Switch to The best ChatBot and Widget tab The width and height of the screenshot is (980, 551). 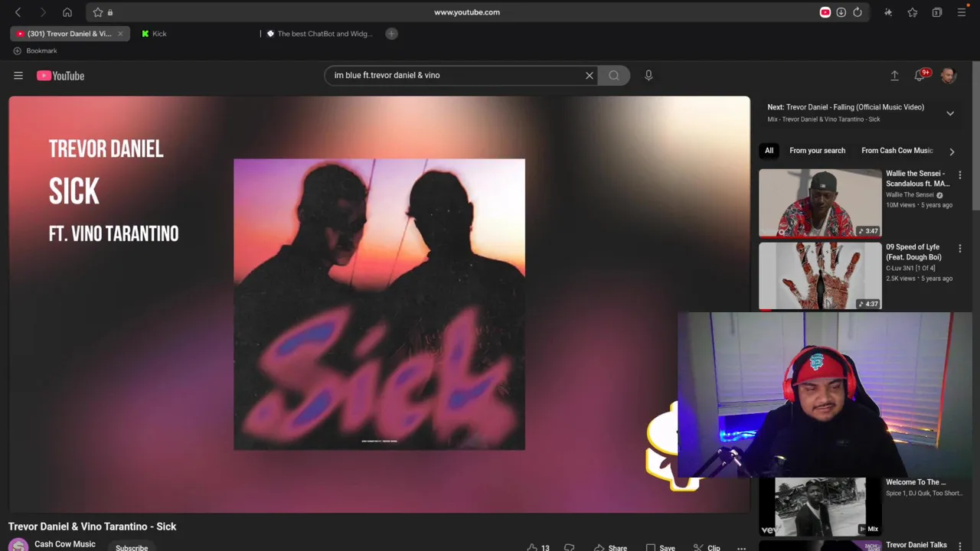pyautogui.click(x=319, y=34)
